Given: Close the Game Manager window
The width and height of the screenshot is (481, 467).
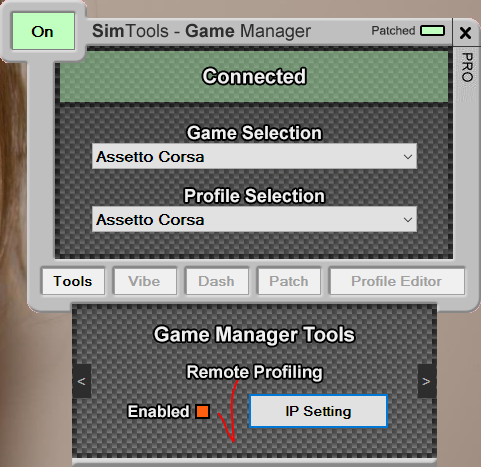Looking at the screenshot, I should point(465,33).
